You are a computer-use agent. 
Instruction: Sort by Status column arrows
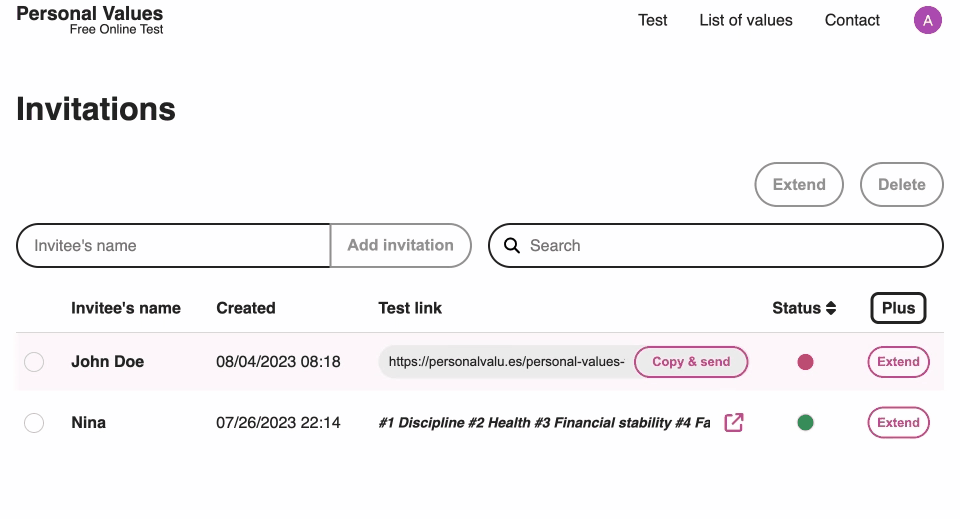(830, 308)
